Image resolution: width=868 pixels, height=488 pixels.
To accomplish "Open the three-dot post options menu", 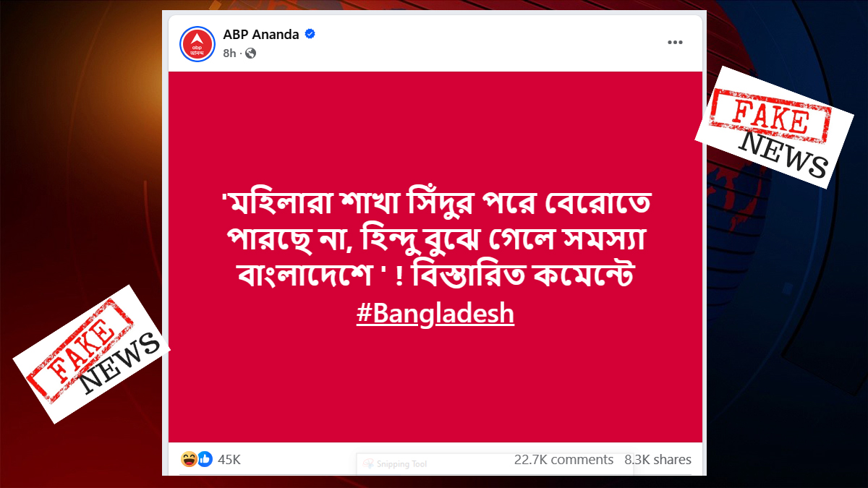I will point(676,42).
